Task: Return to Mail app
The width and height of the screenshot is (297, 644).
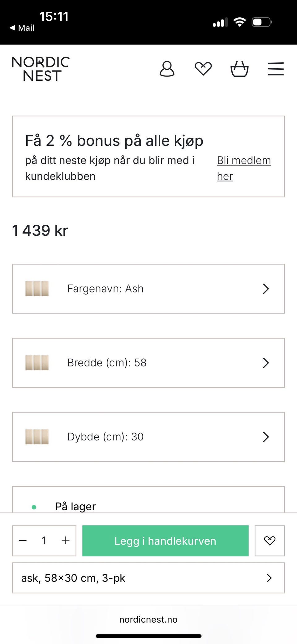Action: click(x=22, y=28)
